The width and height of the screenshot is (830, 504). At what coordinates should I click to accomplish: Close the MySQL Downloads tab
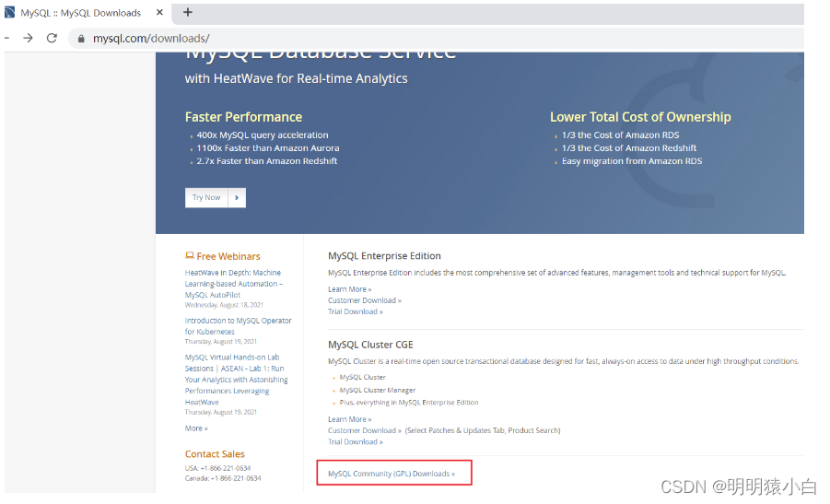click(x=159, y=12)
